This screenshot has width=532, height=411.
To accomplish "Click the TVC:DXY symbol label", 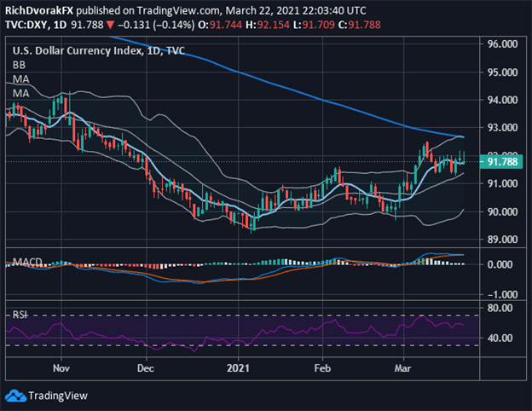I will [x=28, y=25].
